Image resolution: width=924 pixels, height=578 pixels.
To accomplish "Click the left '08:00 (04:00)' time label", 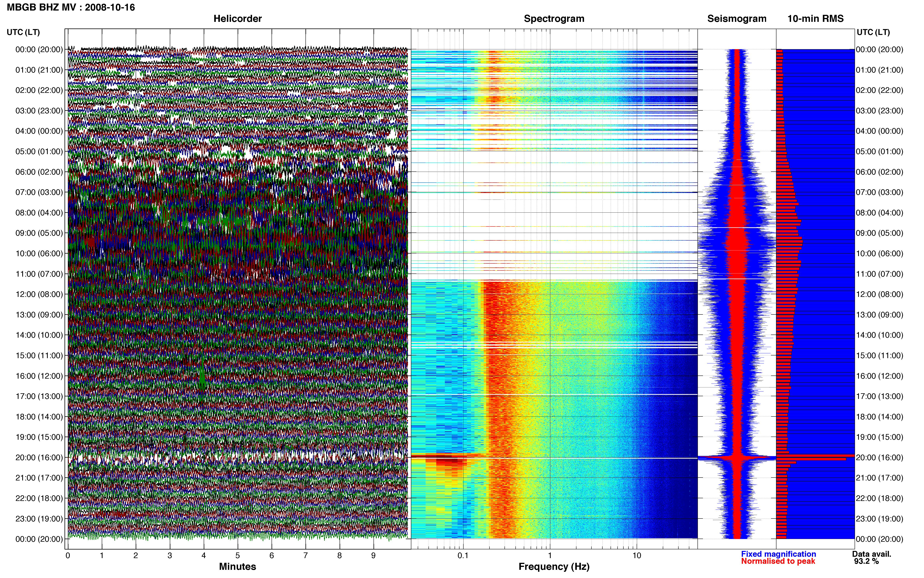I will pyautogui.click(x=39, y=213).
